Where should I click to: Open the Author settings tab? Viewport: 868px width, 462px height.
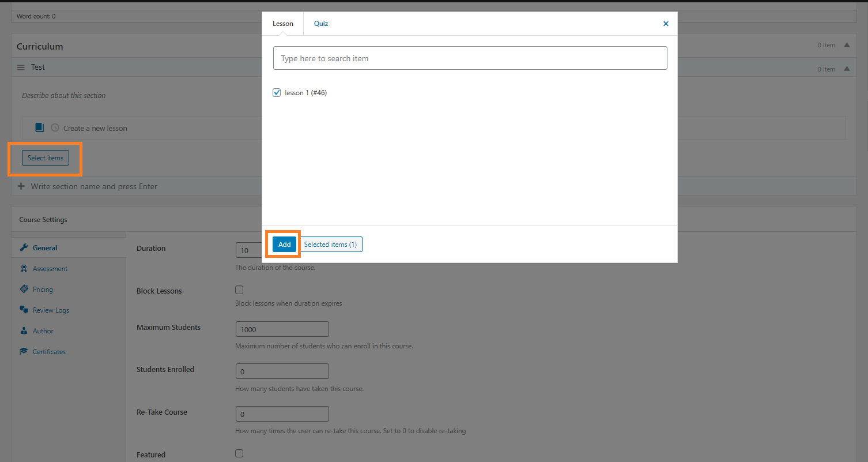pyautogui.click(x=69, y=331)
